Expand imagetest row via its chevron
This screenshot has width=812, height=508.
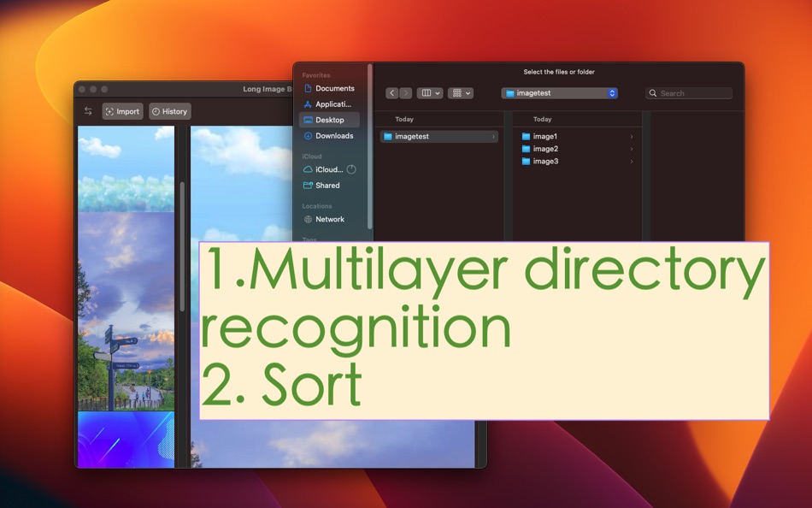493,136
